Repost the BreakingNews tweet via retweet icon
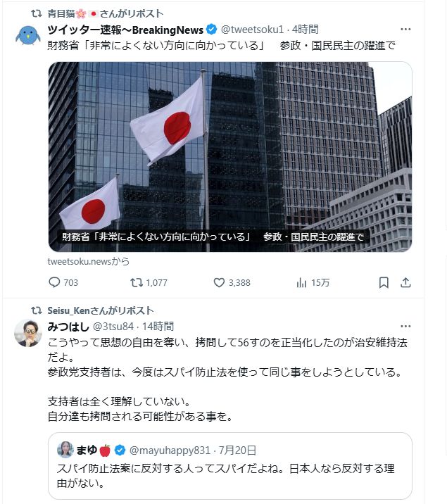This screenshot has height=504, width=447. (x=137, y=282)
